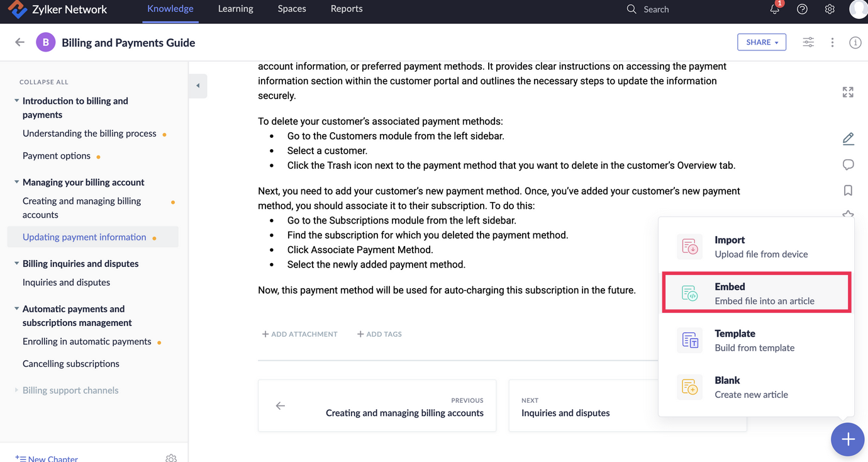The image size is (868, 462).
Task: Open the filter sliders icon beside Share
Action: pos(808,42)
